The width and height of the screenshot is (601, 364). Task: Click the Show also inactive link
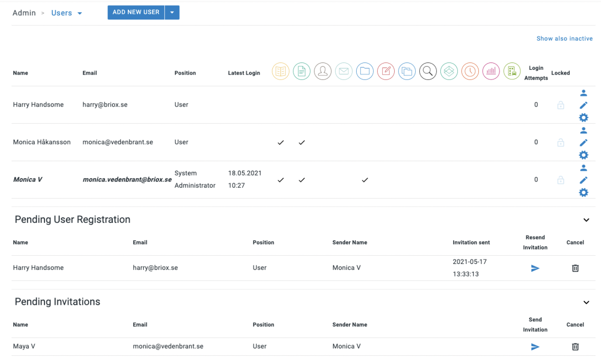(564, 39)
